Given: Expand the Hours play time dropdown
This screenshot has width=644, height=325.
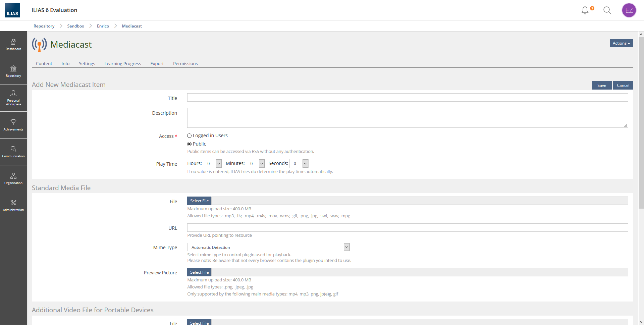Looking at the screenshot, I should pyautogui.click(x=212, y=164).
